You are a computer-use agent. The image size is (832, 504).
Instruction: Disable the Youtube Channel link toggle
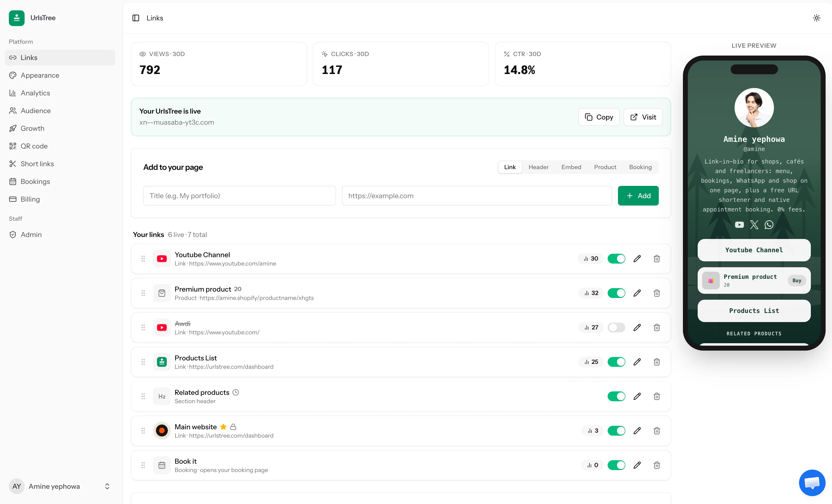616,259
